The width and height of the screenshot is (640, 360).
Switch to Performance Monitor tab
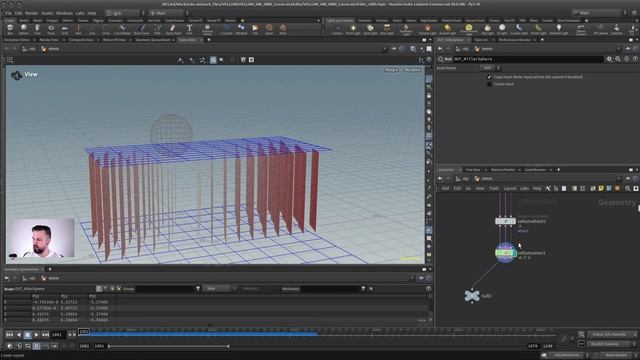[514, 40]
